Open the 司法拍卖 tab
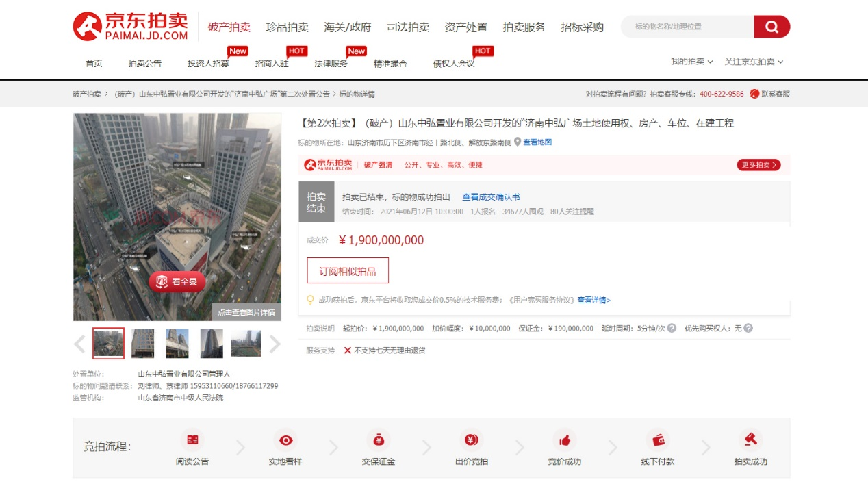 pyautogui.click(x=408, y=27)
